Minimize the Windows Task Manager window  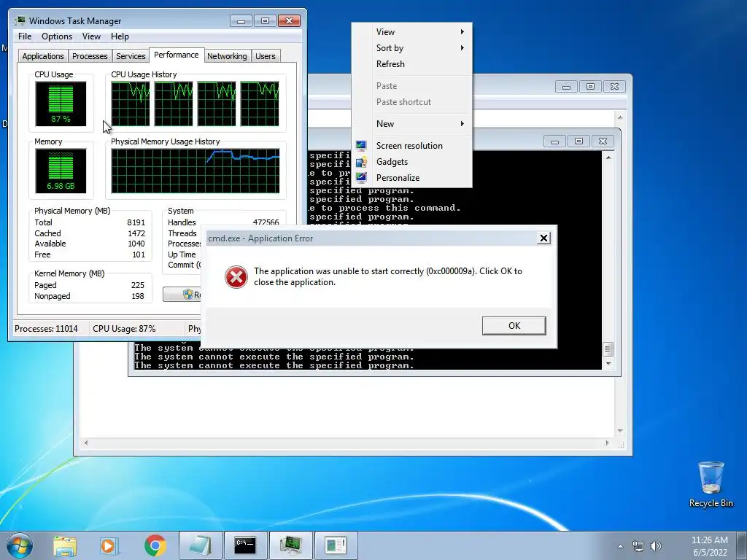point(241,21)
